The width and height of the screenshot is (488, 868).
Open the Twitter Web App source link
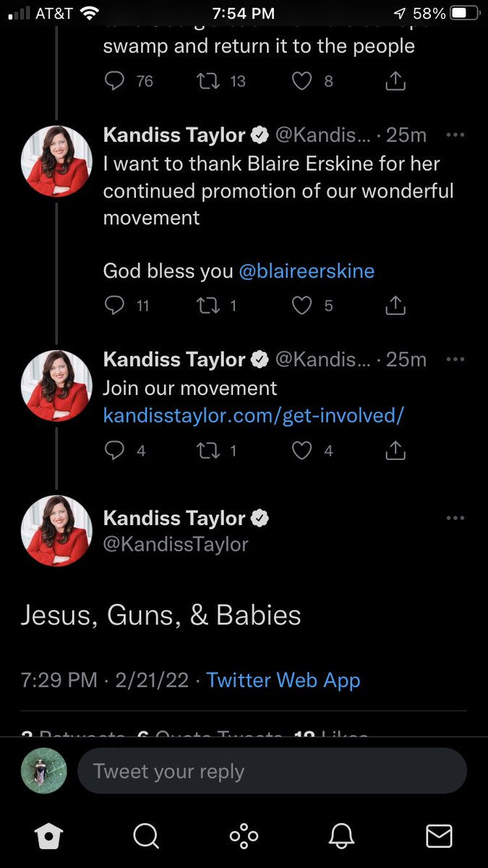tap(283, 680)
